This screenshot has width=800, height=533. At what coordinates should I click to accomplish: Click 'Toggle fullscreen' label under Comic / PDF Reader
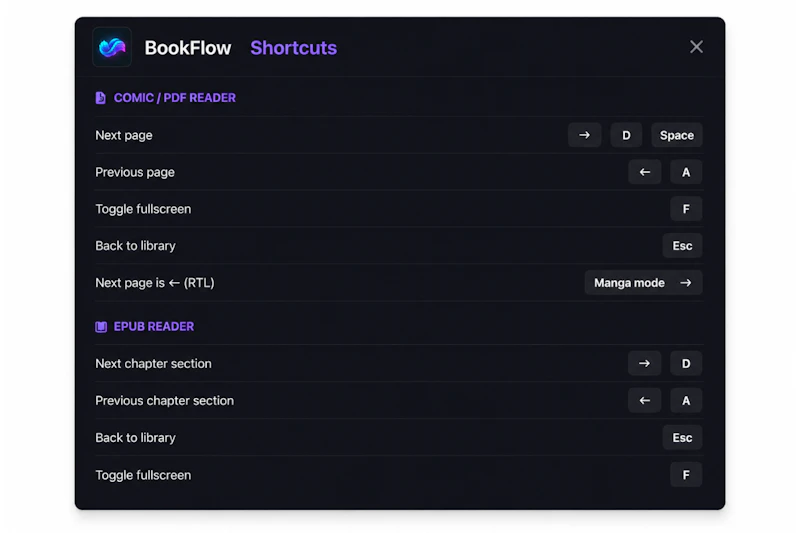pos(143,209)
